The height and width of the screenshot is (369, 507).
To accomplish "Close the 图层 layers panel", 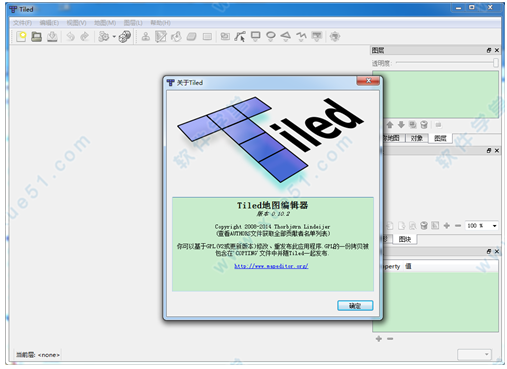I will pyautogui.click(x=497, y=50).
